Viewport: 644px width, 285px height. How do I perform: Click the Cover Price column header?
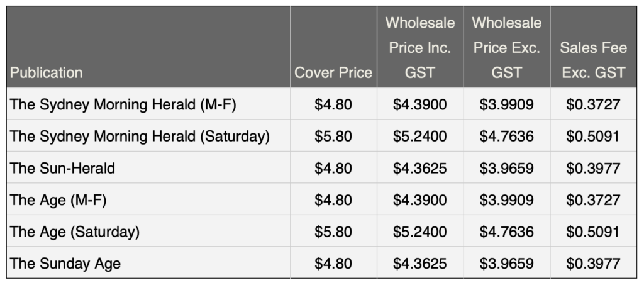(x=333, y=73)
